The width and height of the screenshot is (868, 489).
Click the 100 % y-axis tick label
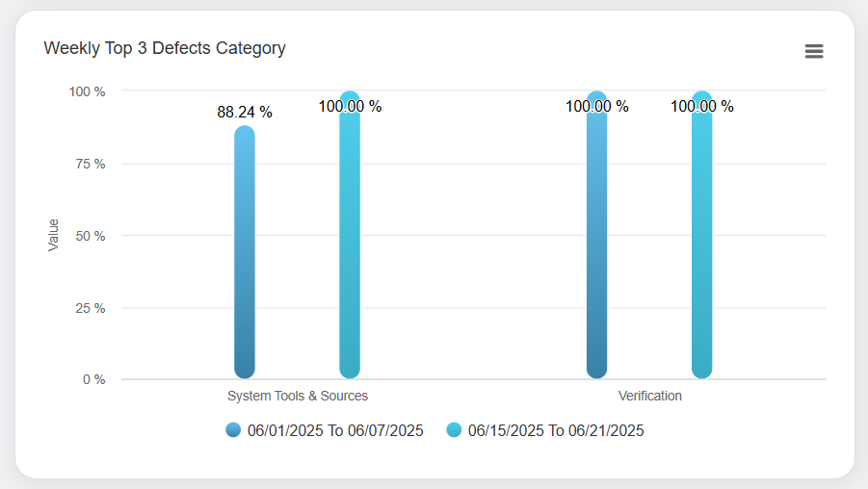click(x=87, y=91)
